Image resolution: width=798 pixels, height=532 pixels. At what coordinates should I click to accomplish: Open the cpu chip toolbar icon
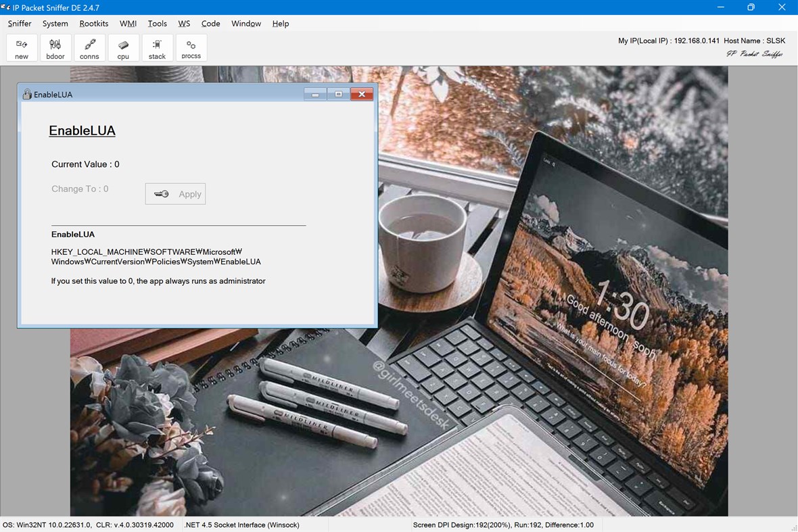click(x=123, y=47)
